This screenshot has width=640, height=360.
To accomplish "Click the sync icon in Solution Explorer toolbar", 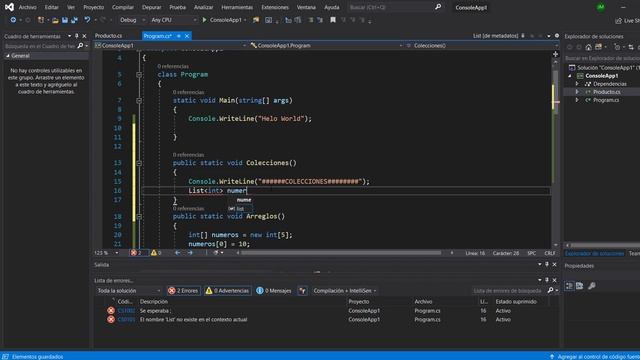I will (631, 47).
